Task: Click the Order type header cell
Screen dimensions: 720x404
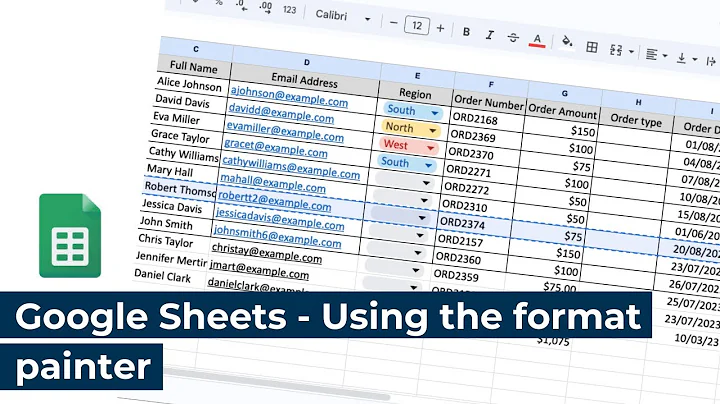Action: (x=636, y=120)
